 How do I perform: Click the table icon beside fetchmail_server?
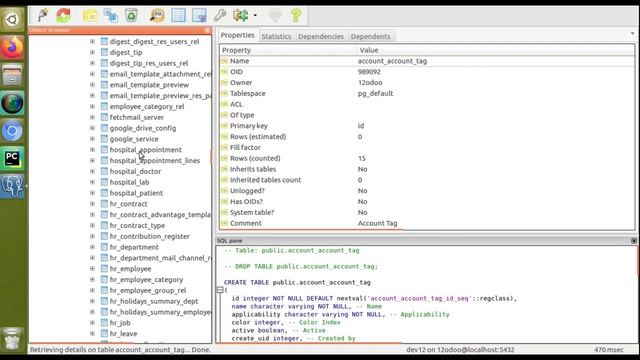104,117
